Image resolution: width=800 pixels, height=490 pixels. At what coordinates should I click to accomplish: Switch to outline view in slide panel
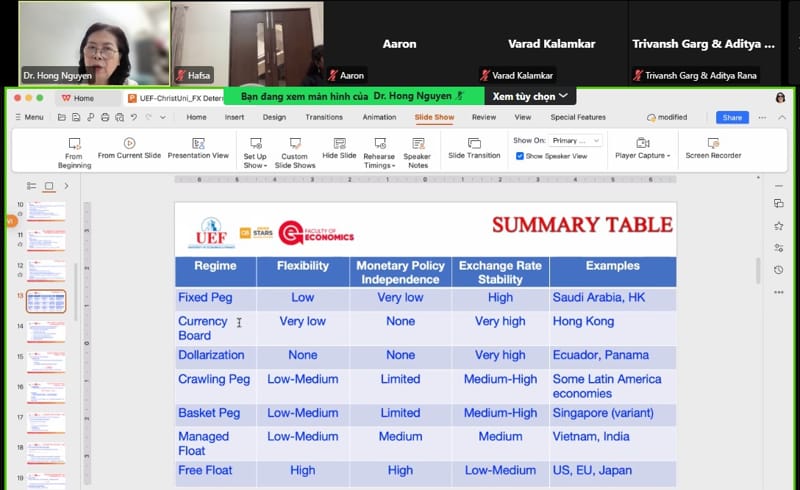pos(29,186)
